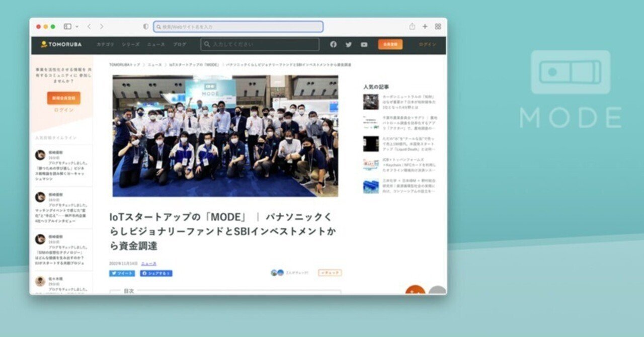
Task: Select ブログ in the top navigation
Action: point(181,44)
